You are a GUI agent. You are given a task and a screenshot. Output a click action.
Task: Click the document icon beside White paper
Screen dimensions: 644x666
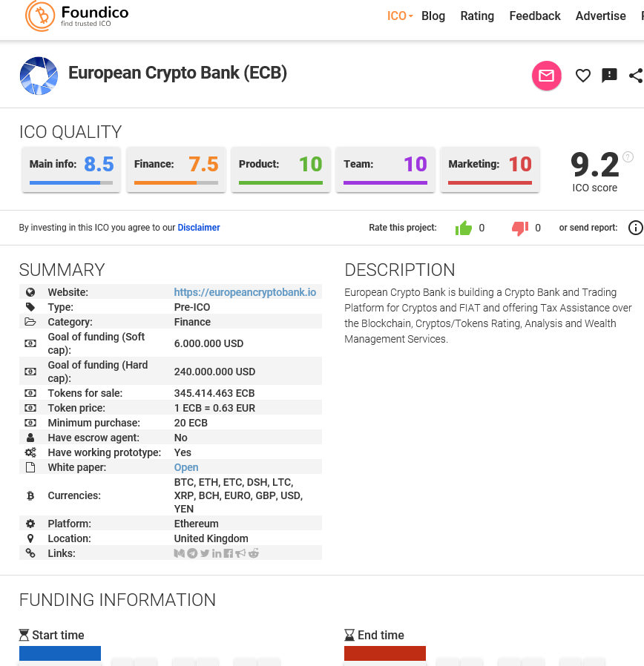pos(30,467)
